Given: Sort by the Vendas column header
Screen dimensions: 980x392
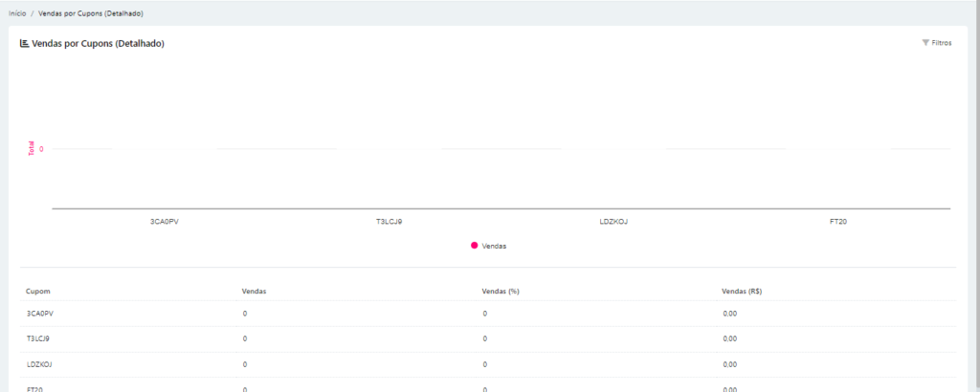Looking at the screenshot, I should (x=254, y=290).
